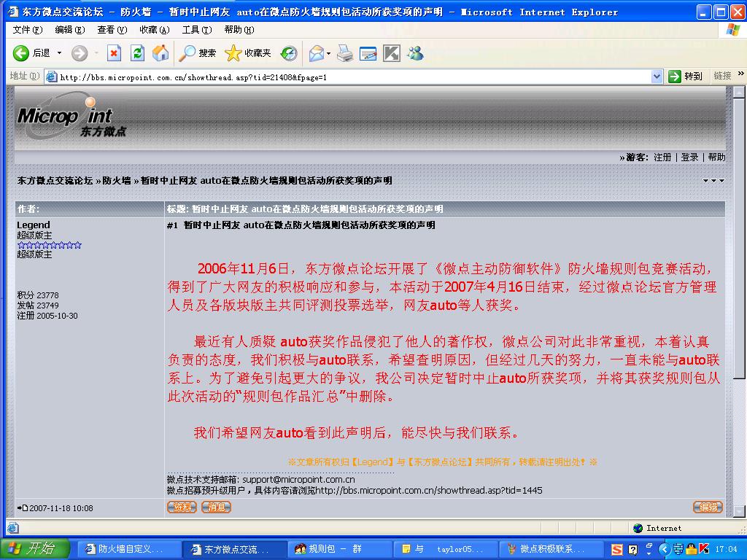
Task: Click the QQ penguin icon in system tray
Action: [692, 549]
